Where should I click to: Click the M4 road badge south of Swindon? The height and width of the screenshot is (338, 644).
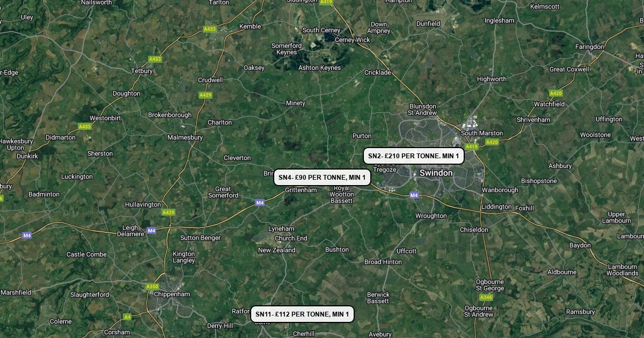click(x=414, y=195)
